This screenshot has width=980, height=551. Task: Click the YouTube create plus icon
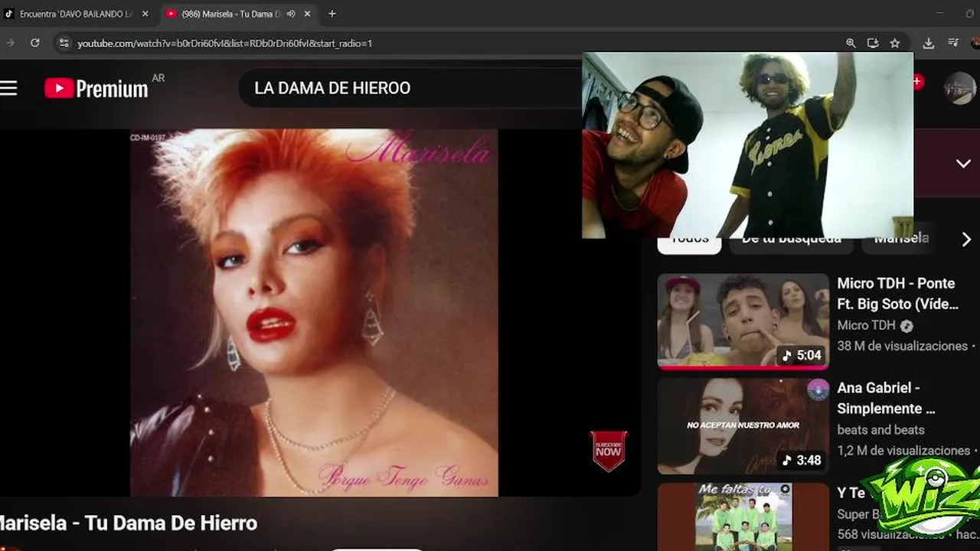coord(918,82)
